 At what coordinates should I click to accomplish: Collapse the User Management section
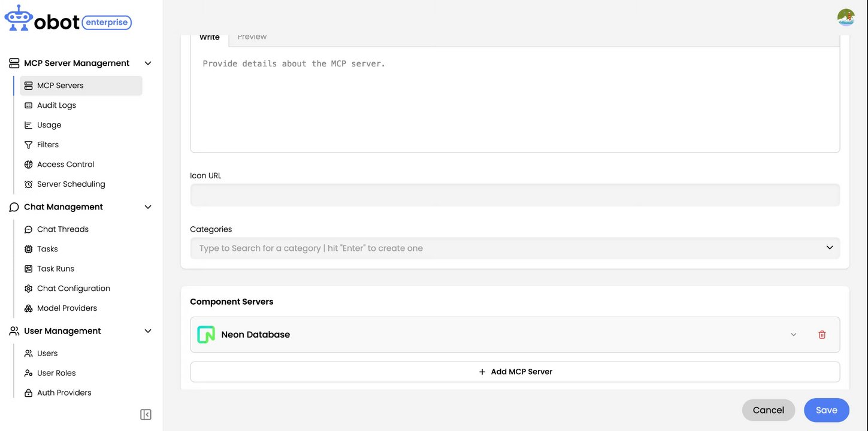(148, 331)
